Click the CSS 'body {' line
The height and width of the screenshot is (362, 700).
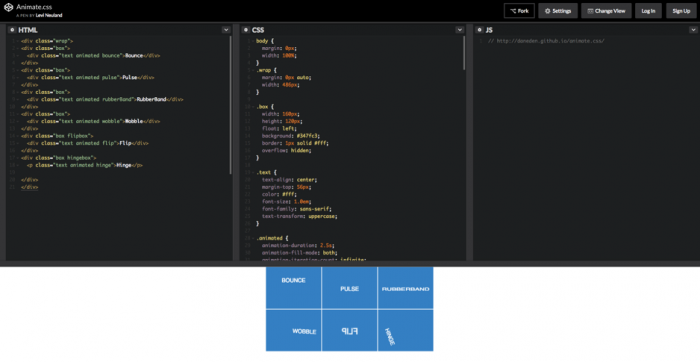265,41
